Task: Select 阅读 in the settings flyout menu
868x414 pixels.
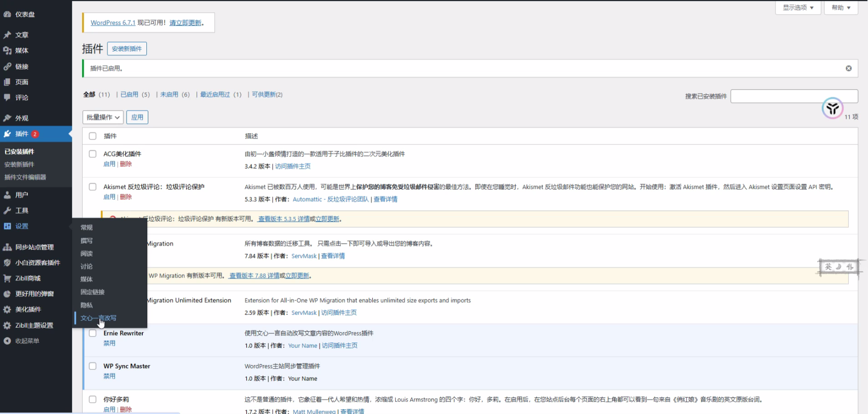Action: click(87, 254)
